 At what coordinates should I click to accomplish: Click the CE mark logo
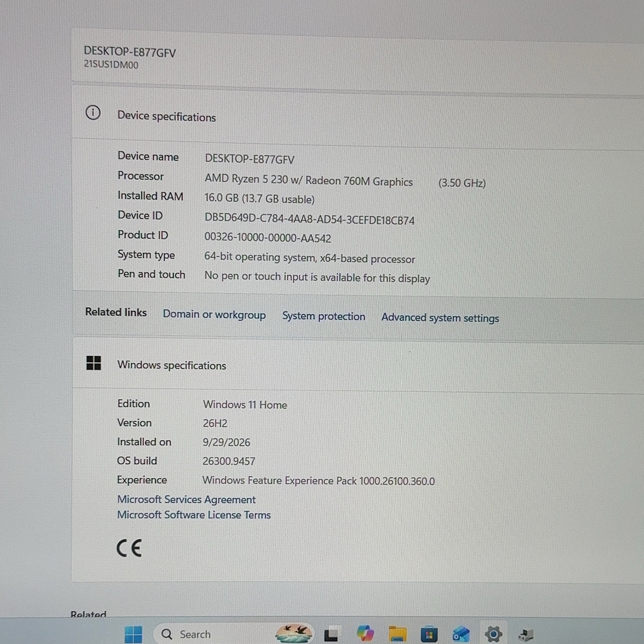point(129,548)
